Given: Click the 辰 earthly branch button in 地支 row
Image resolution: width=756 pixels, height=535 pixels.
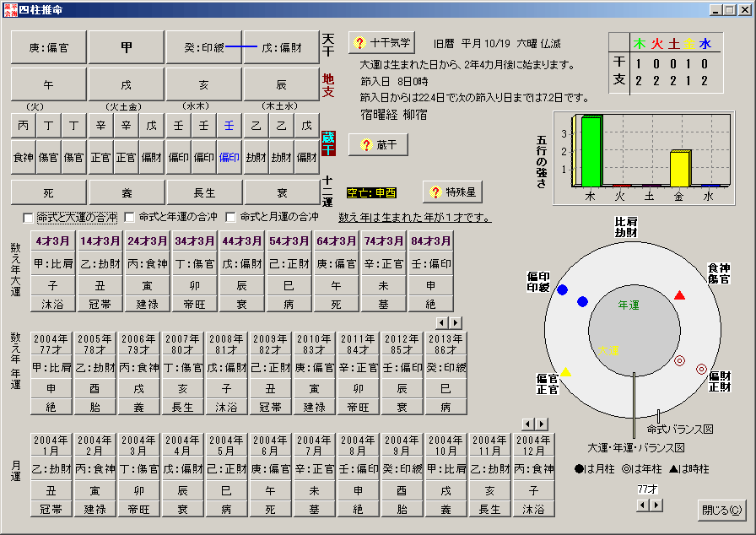Looking at the screenshot, I should click(282, 84).
